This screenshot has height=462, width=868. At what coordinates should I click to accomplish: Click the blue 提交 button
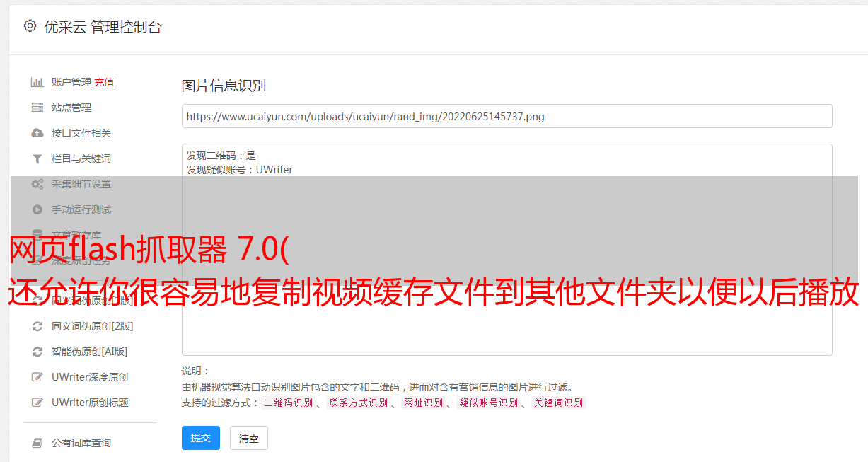pos(201,438)
